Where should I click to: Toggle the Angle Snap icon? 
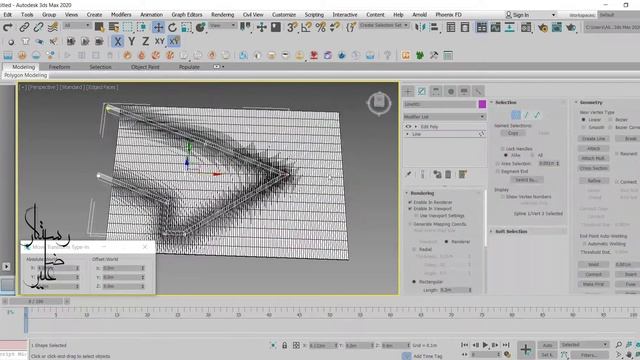306,27
